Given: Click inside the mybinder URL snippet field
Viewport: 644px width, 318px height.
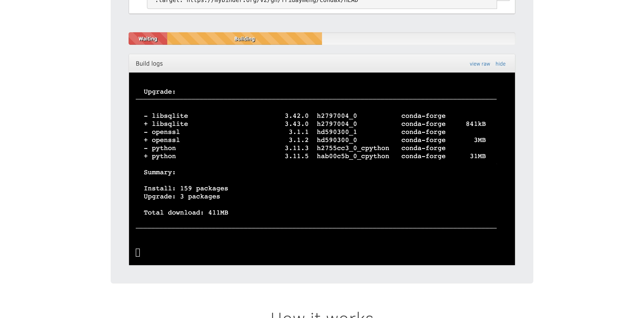Looking at the screenshot, I should coord(320,2).
